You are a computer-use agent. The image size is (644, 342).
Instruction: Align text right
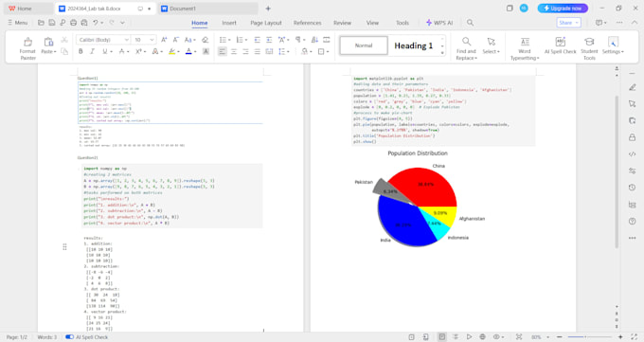245,51
